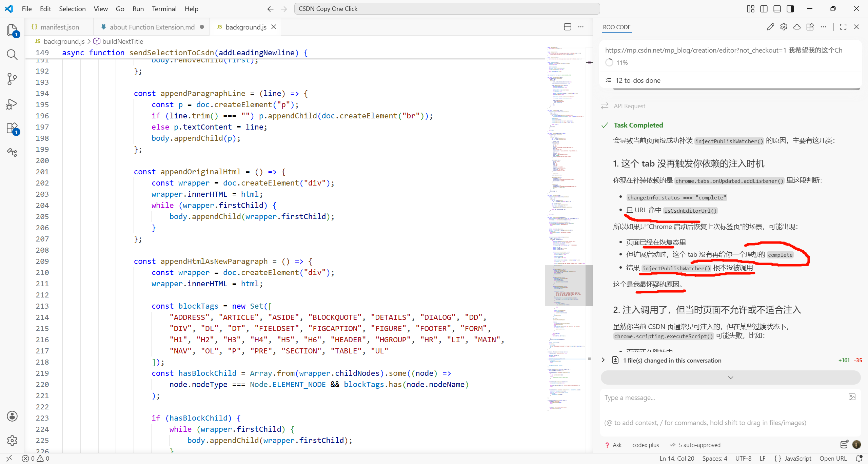Start a new Roo Code task with pencil icon
Screen dimensions: 868x464
tap(770, 27)
